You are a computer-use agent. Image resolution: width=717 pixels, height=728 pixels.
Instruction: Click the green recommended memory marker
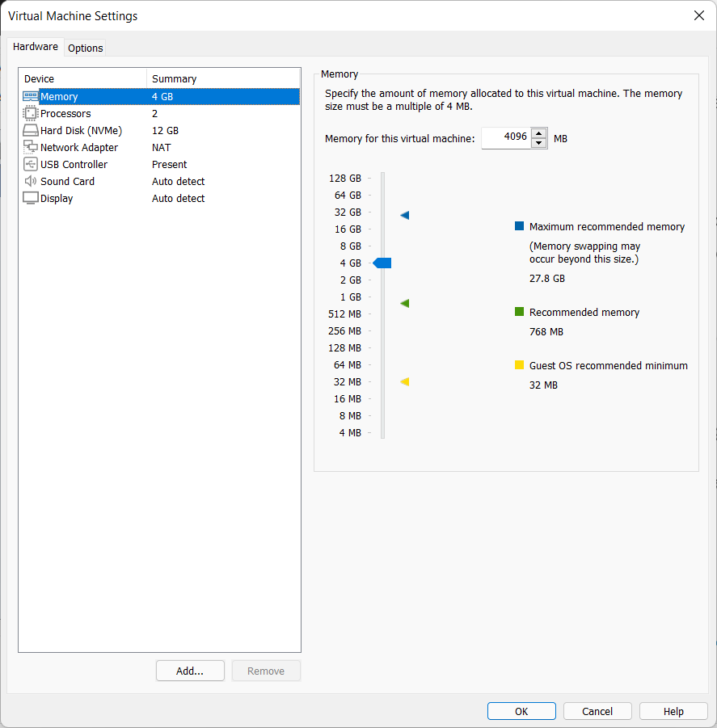coord(405,304)
